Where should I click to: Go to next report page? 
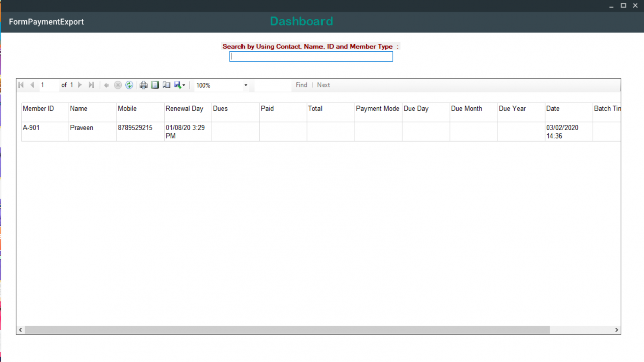coord(80,85)
